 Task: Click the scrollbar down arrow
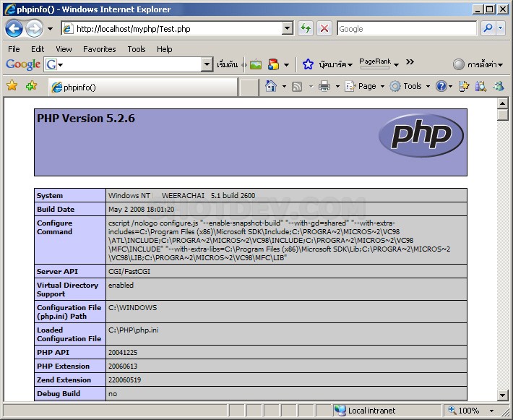[x=503, y=395]
